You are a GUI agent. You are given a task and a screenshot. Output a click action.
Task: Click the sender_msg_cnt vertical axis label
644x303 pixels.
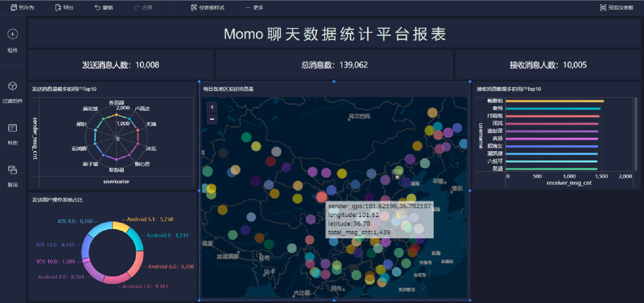coord(35,138)
